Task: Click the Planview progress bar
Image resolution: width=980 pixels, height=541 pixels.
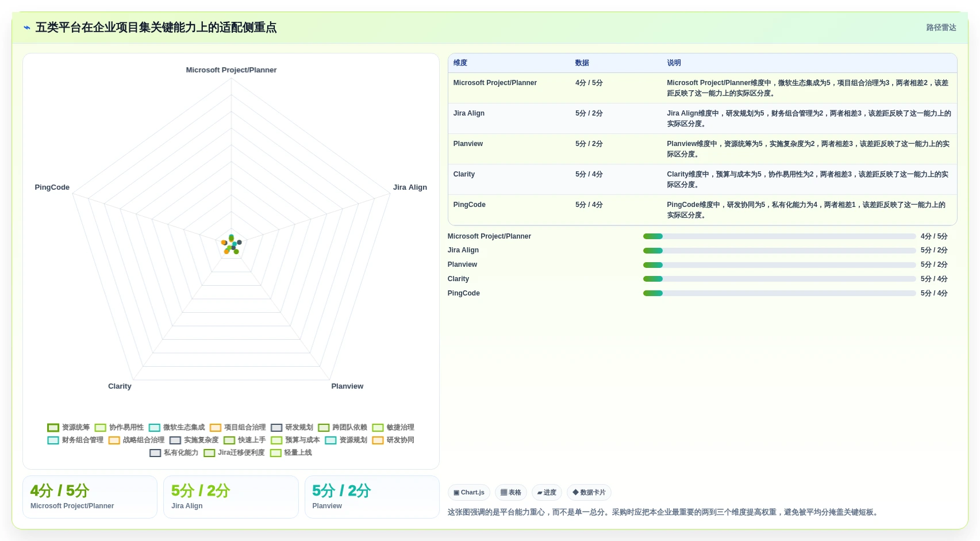Action: (779, 265)
